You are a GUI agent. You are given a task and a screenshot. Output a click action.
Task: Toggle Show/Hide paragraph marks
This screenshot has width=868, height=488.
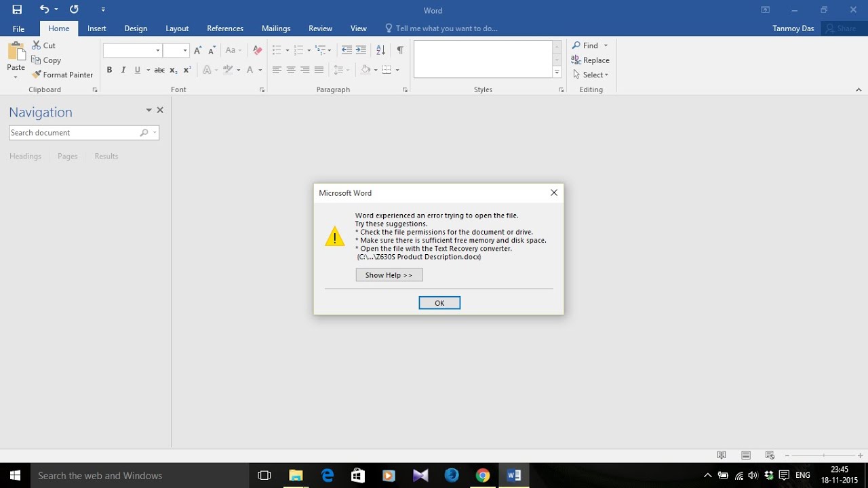click(x=400, y=50)
